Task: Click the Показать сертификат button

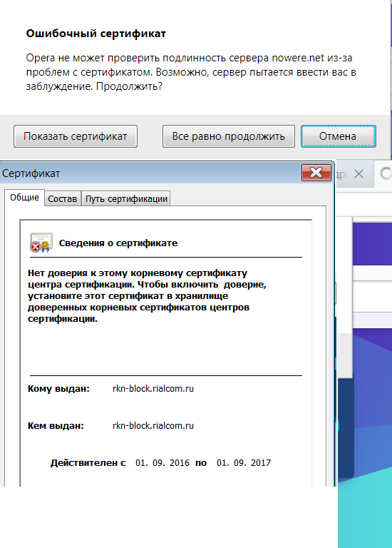Action: tap(76, 136)
